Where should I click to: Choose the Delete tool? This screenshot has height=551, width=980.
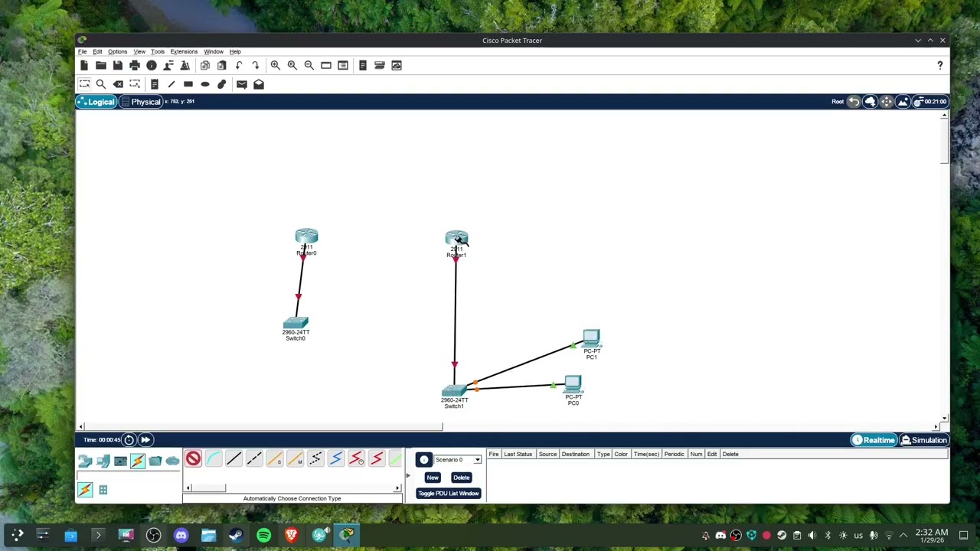pyautogui.click(x=118, y=84)
